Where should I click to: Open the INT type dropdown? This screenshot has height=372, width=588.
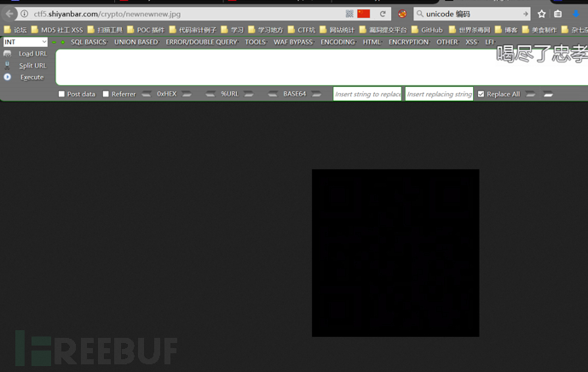(x=25, y=42)
